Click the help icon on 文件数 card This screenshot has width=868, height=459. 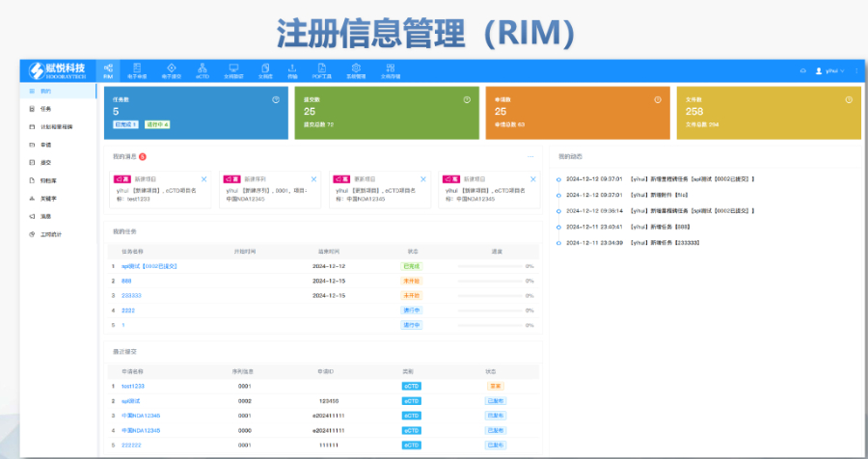849,98
